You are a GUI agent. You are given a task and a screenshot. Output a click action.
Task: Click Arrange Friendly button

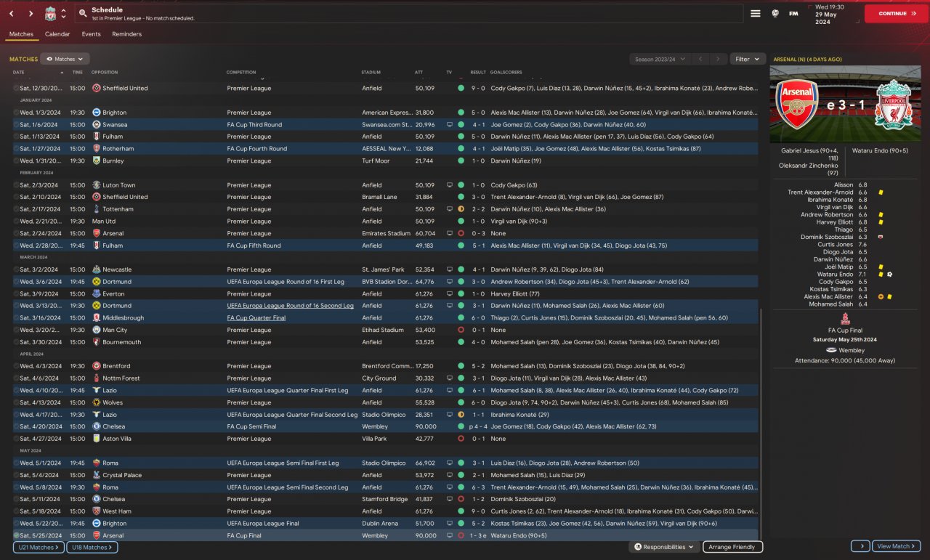[732, 547]
